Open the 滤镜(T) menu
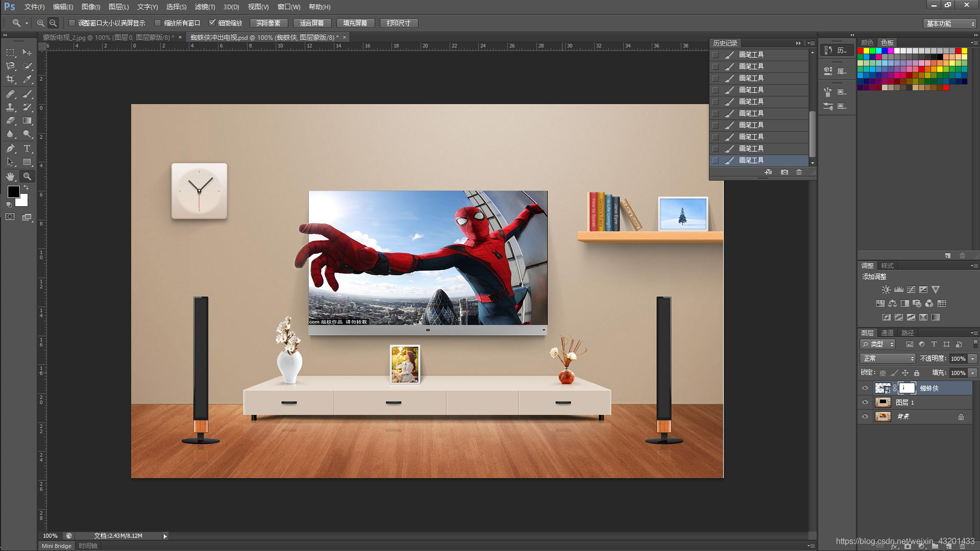The image size is (980, 551). click(x=205, y=7)
